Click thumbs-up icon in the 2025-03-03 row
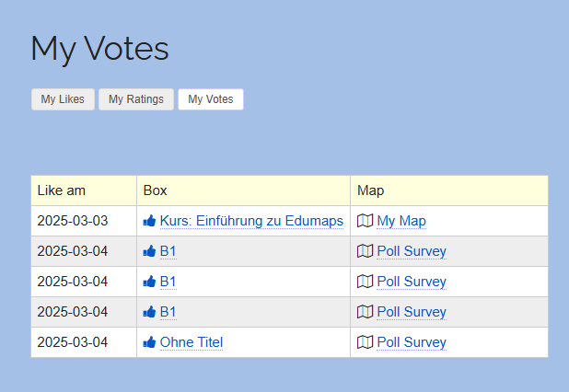 point(149,221)
